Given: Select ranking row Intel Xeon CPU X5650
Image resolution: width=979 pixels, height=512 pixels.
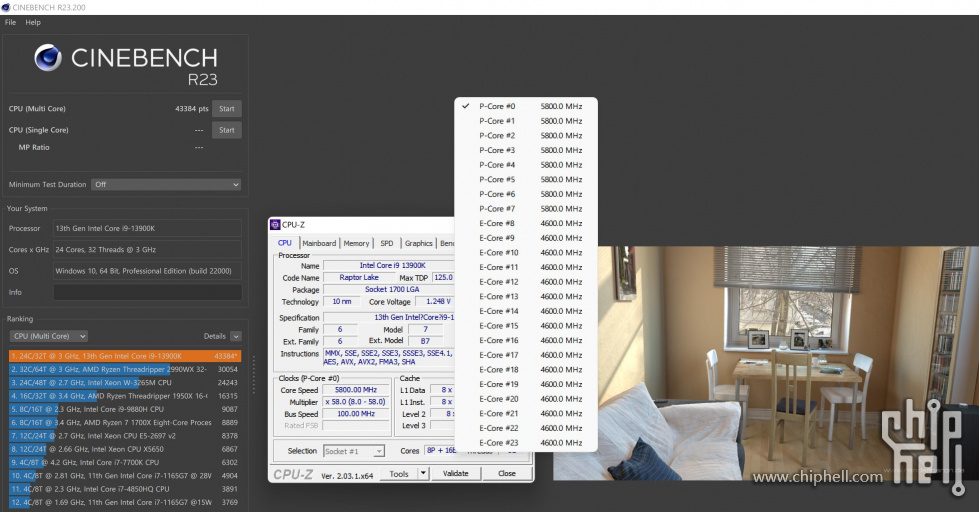Looking at the screenshot, I should pos(125,449).
